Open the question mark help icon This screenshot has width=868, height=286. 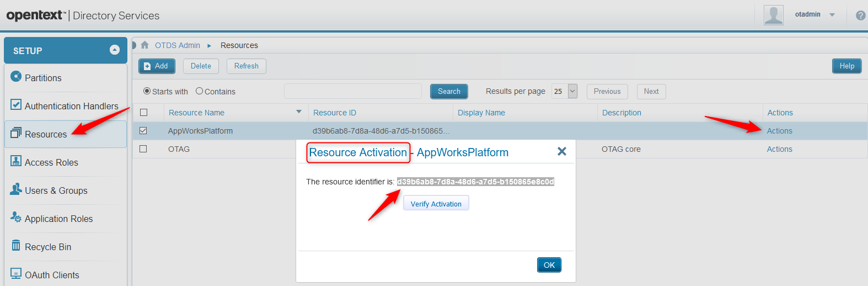(x=860, y=15)
